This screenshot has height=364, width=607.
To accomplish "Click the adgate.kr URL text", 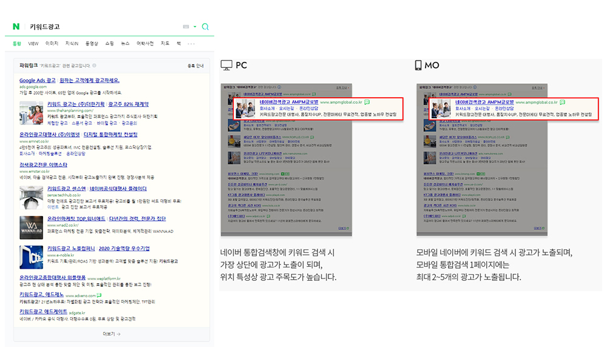I will pyautogui.click(x=77, y=313).
